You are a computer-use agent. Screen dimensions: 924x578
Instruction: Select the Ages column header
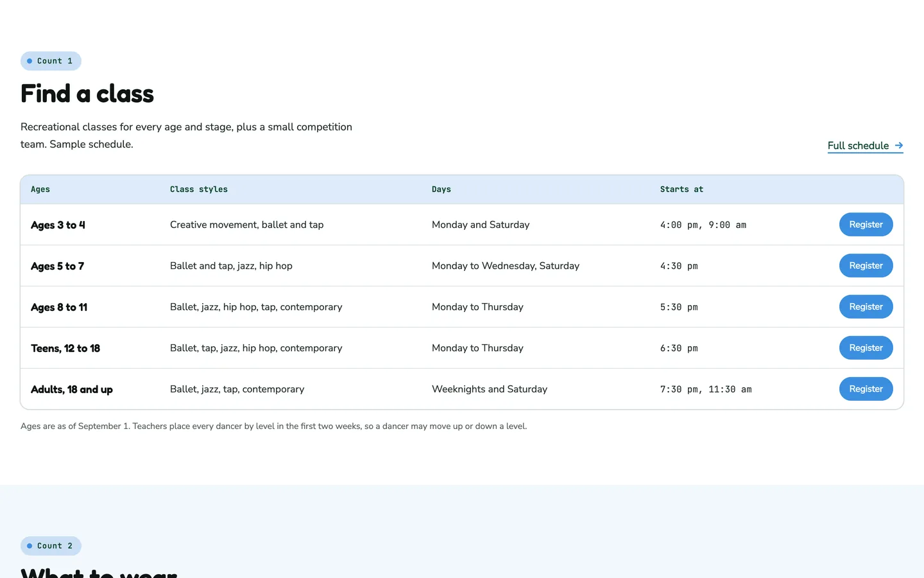(x=40, y=189)
